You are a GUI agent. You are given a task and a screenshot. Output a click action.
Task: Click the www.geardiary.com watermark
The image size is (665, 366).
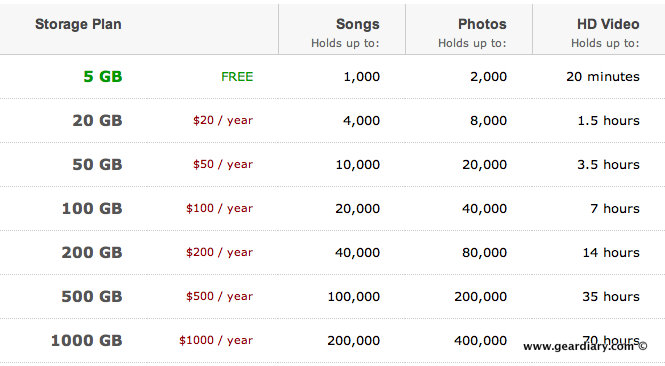[585, 347]
